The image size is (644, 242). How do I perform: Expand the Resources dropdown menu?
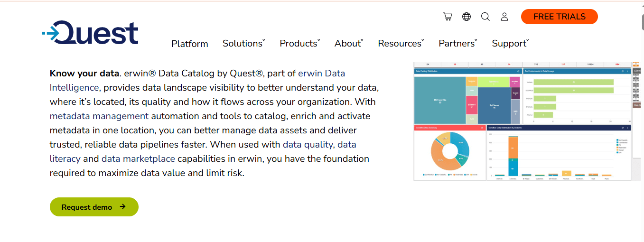401,43
